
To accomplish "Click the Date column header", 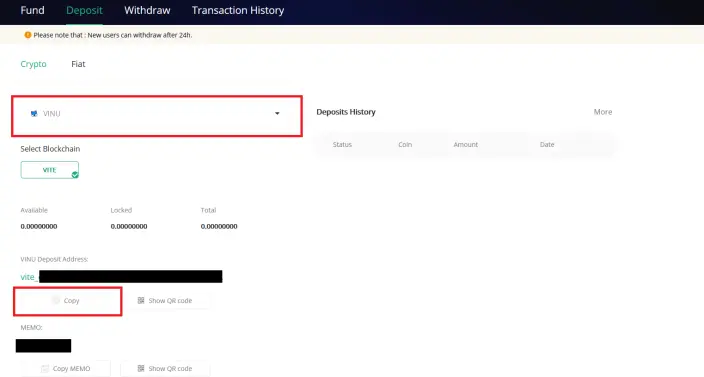I will pyautogui.click(x=547, y=145).
